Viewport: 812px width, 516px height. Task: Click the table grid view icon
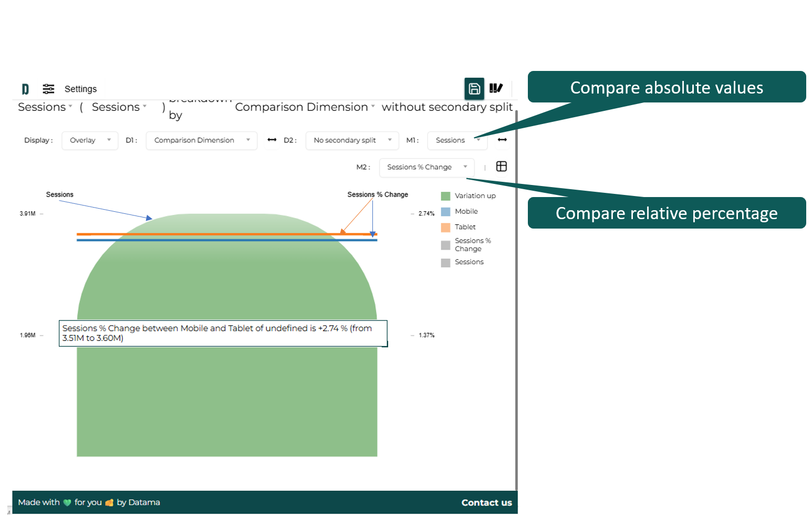click(501, 167)
